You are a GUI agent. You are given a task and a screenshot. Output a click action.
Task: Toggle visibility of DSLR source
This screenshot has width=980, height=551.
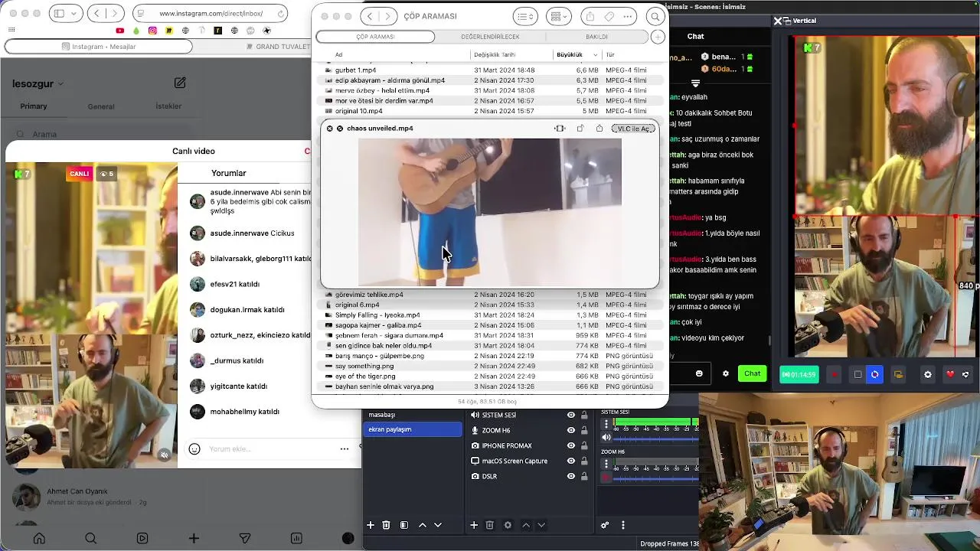pos(570,476)
